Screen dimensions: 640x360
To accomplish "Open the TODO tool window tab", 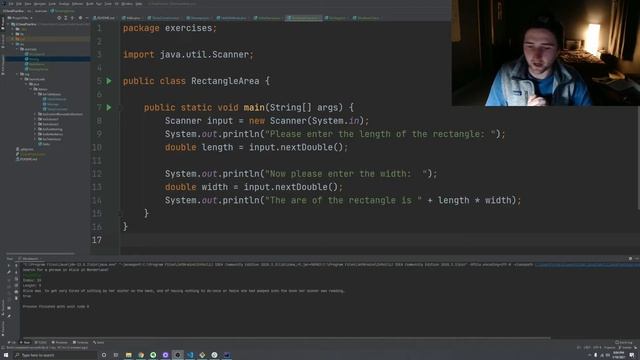I will (41, 342).
